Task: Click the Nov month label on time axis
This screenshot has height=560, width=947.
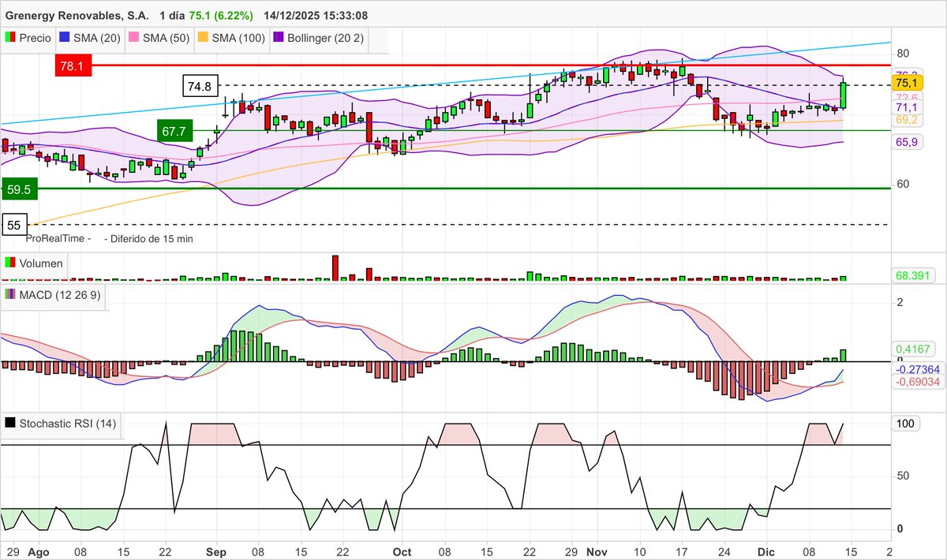Action: pos(599,551)
